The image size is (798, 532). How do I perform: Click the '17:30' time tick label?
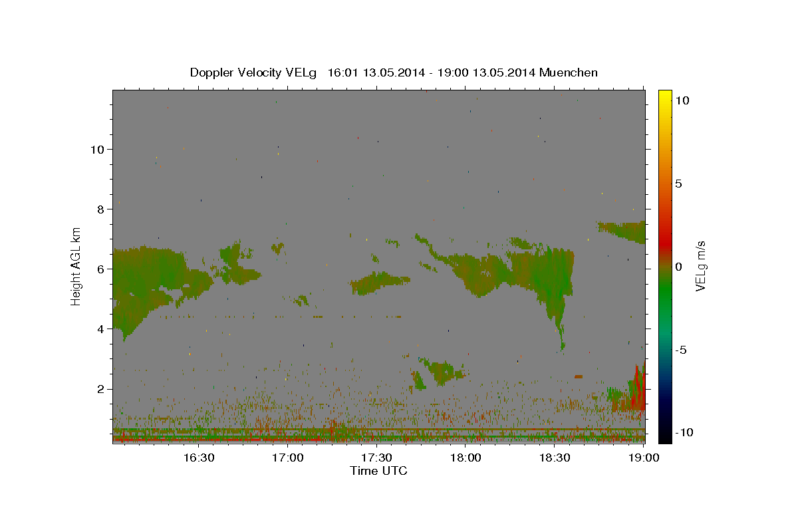click(x=376, y=458)
